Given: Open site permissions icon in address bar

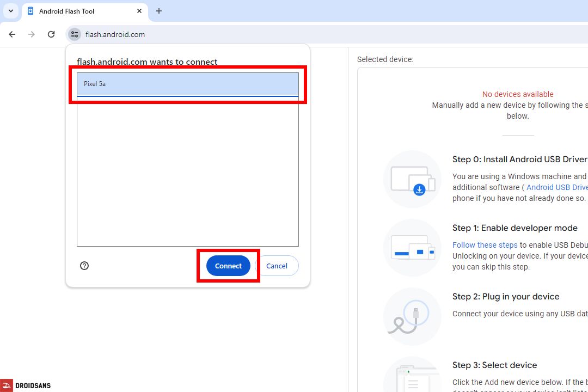Looking at the screenshot, I should (x=74, y=34).
